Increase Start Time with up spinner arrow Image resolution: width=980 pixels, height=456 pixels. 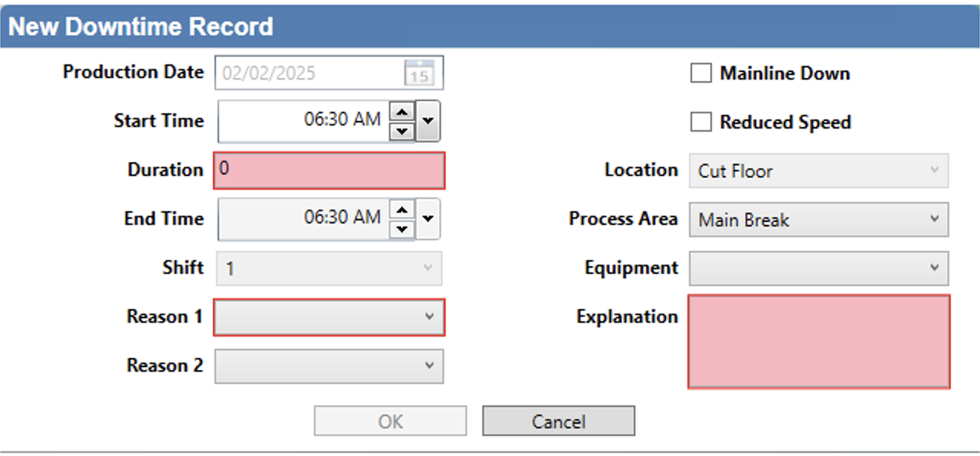point(402,112)
